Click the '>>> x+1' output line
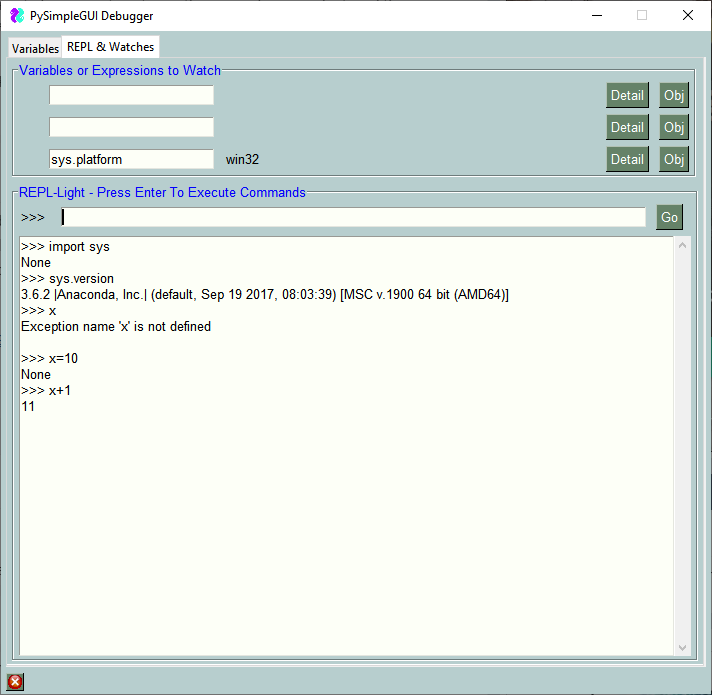 (46, 390)
